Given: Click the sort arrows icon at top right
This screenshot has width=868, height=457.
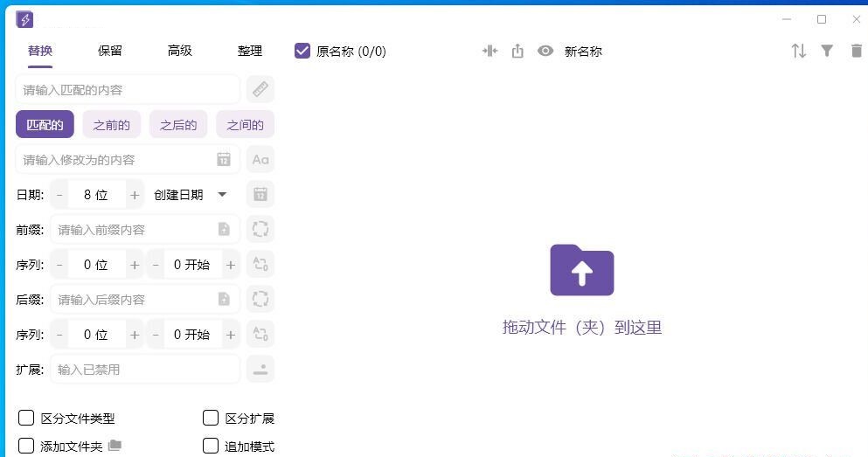Looking at the screenshot, I should click(798, 51).
